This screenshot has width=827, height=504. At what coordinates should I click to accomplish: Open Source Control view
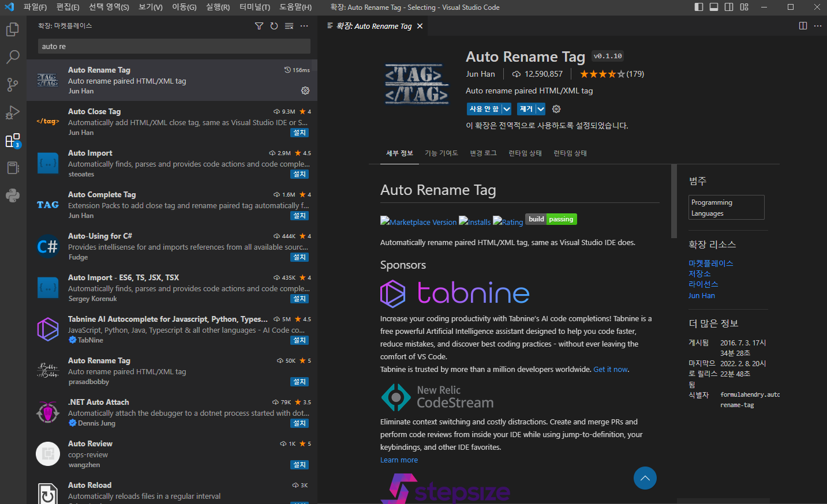[x=13, y=85]
